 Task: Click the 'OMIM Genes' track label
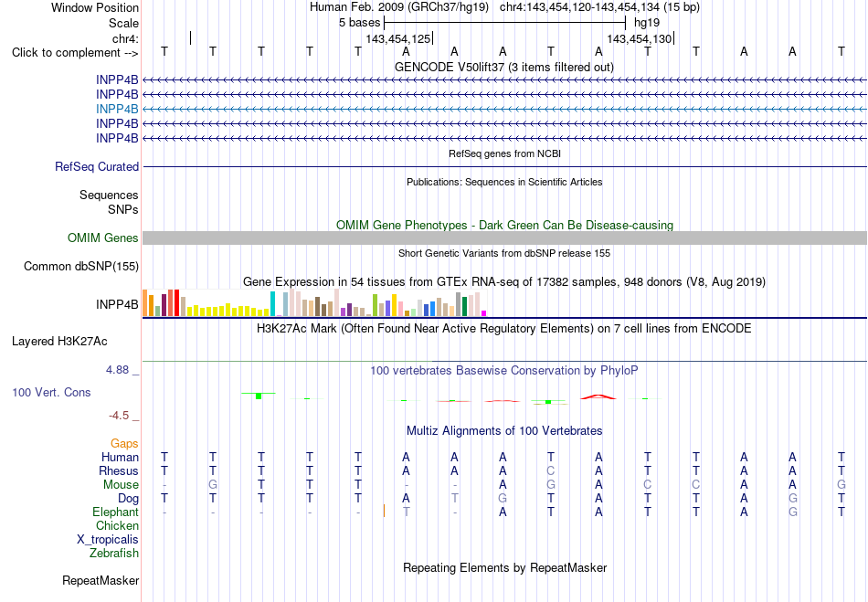(103, 238)
